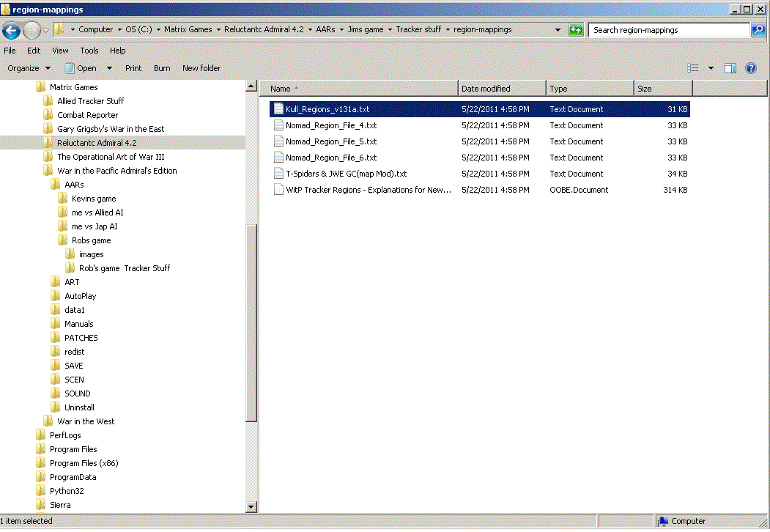Sort files by the Name column header
Screen dimensions: 770x532
(359, 89)
